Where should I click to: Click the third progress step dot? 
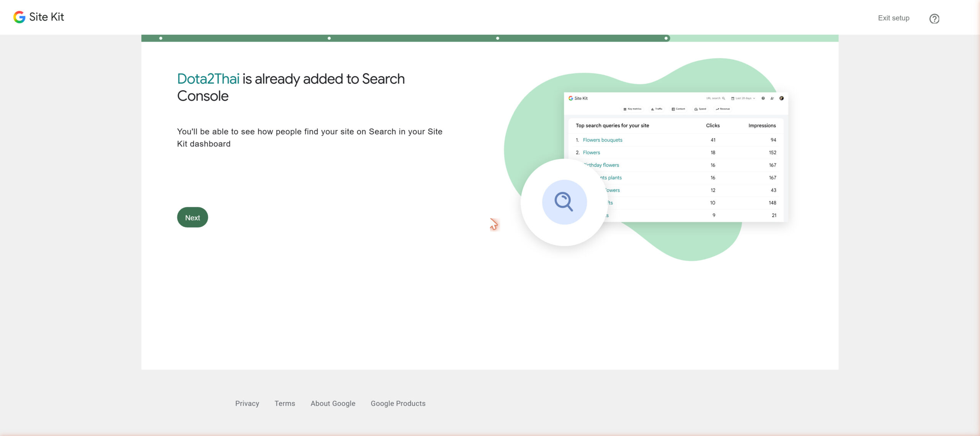tap(498, 38)
